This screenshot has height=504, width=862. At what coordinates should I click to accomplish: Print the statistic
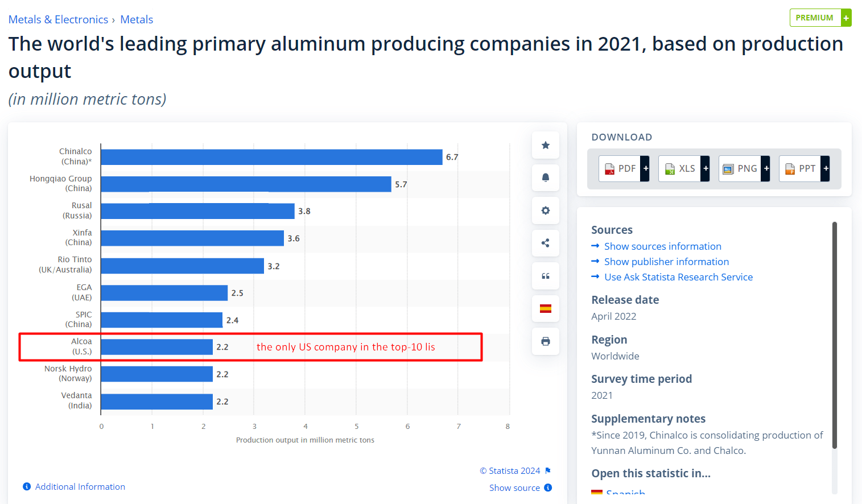click(545, 341)
